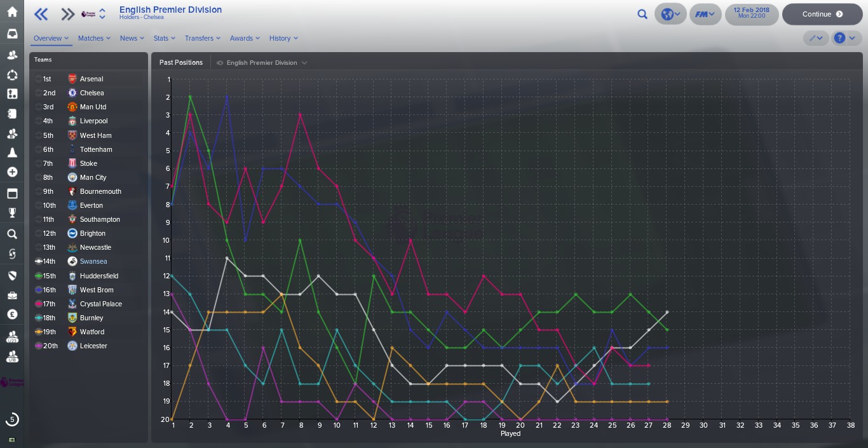Open the competition switcher up-down arrows
This screenshot has width=868, height=448.
click(x=102, y=14)
